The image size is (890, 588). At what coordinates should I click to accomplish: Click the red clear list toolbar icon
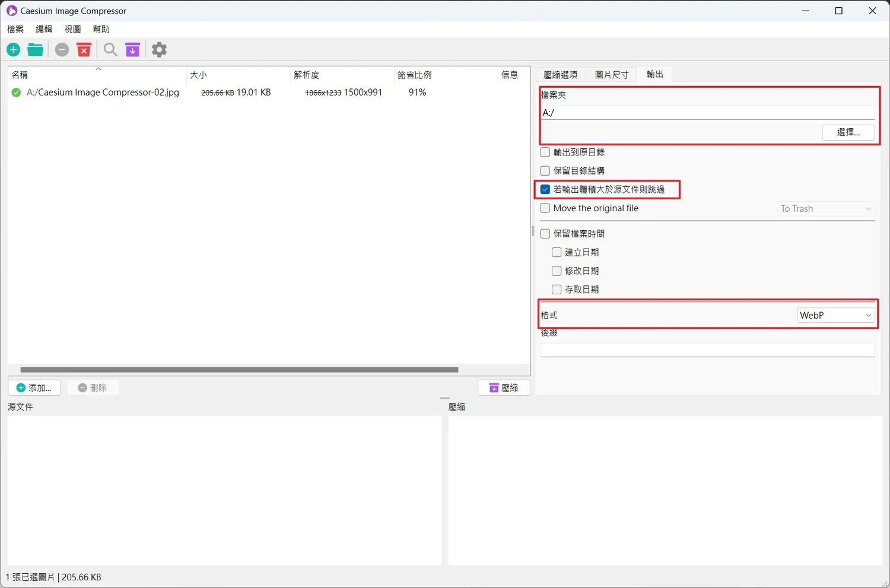[84, 50]
